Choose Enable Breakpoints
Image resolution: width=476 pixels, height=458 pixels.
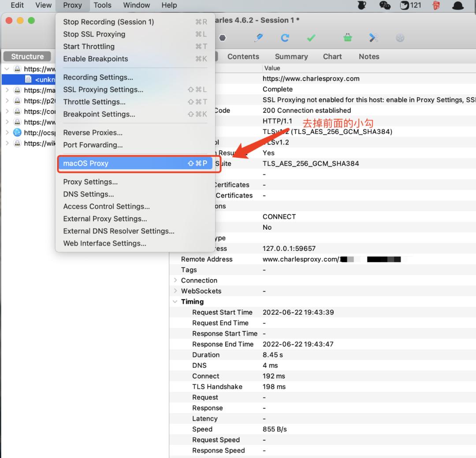coord(135,59)
